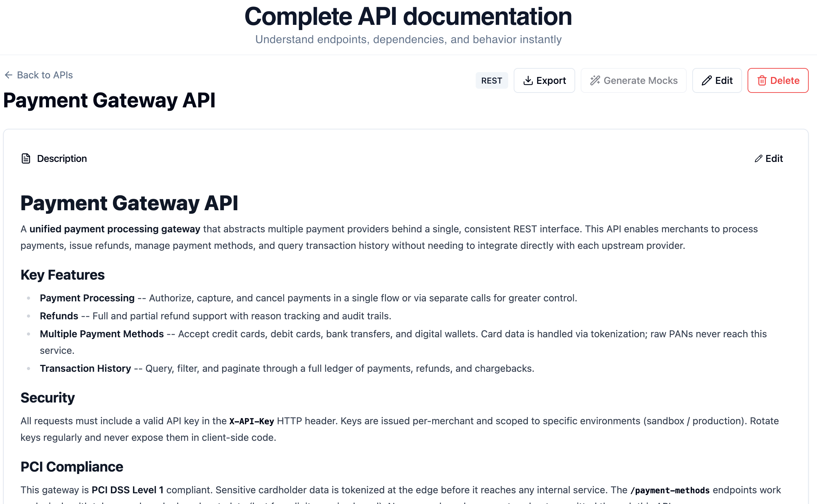
Task: Select the /payment-methods inline code snippet
Action: (669, 490)
